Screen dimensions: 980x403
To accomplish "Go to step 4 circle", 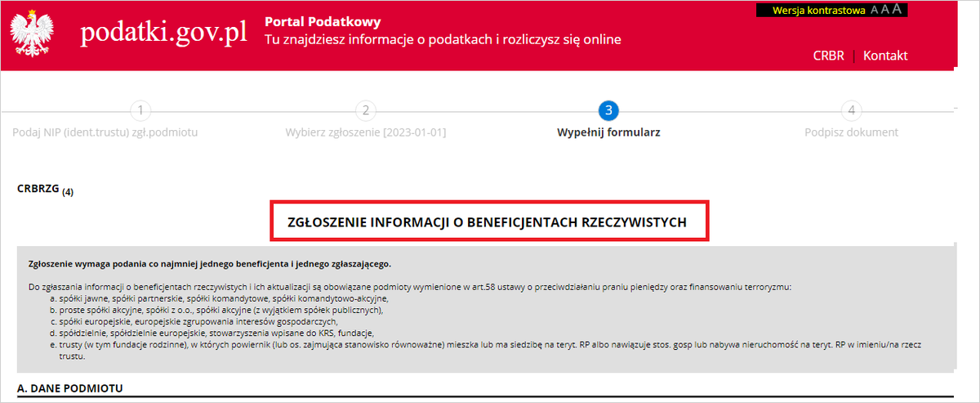I will point(851,110).
